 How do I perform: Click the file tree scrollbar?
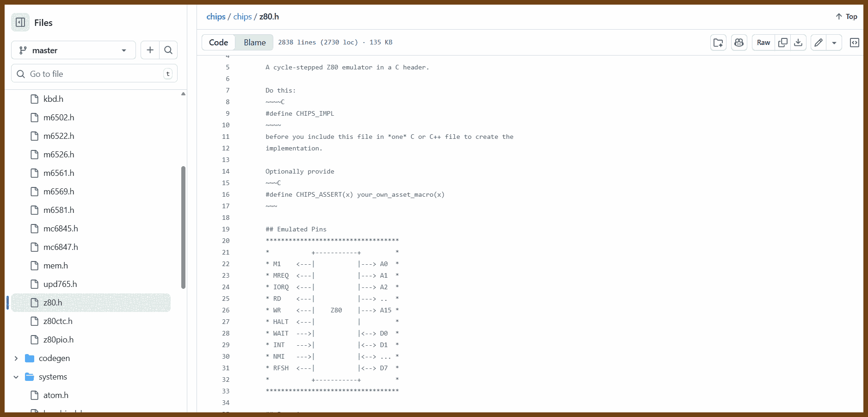click(183, 227)
